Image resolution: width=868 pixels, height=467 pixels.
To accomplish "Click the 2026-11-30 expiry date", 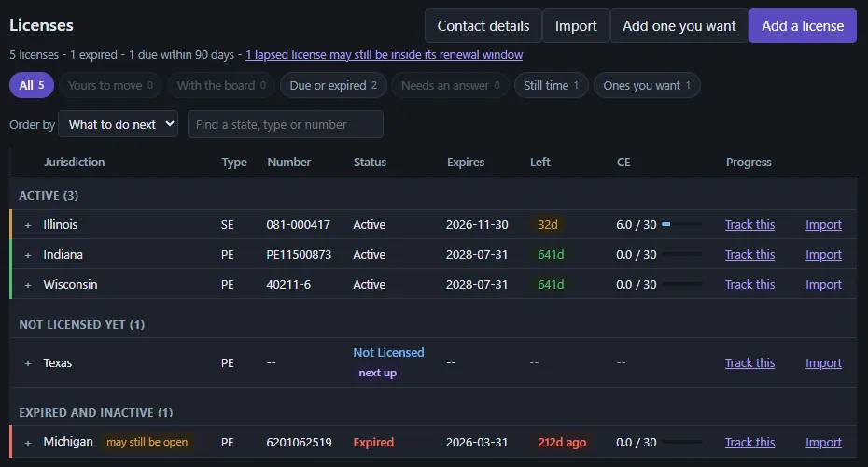I will pos(477,225).
